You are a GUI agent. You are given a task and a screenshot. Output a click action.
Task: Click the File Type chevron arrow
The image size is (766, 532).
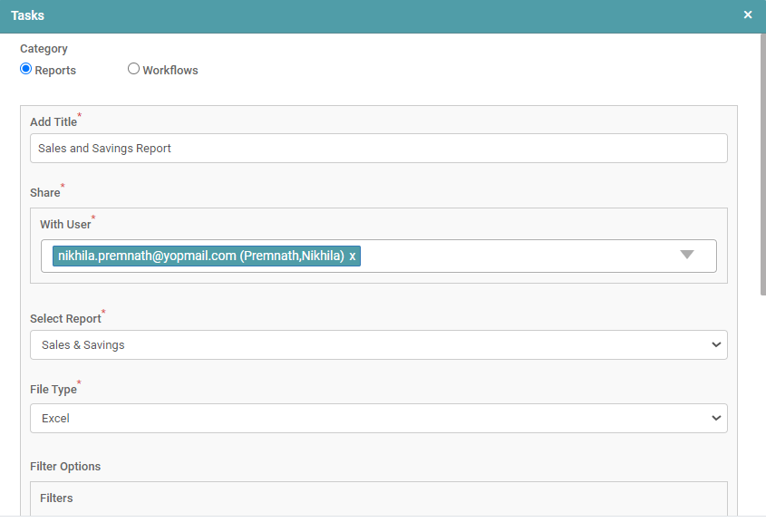[x=716, y=419]
